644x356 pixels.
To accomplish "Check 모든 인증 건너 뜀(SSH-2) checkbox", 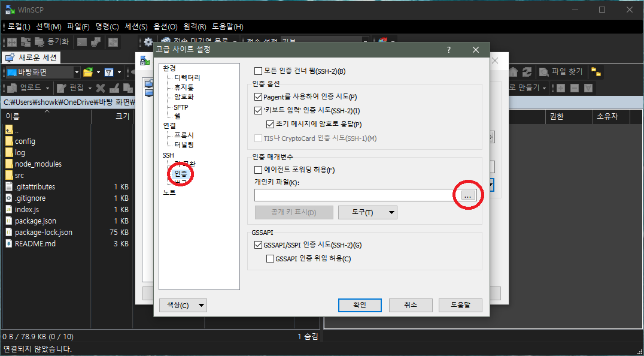I will (259, 71).
